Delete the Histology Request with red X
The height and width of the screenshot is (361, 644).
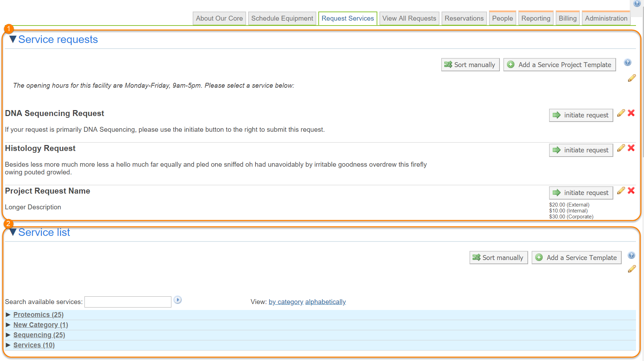tap(631, 148)
